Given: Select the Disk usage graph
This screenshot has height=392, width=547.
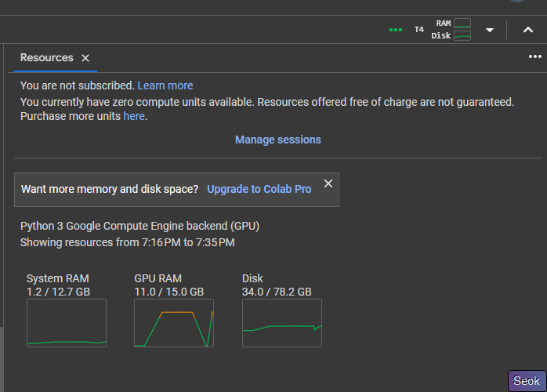Looking at the screenshot, I should (281, 322).
